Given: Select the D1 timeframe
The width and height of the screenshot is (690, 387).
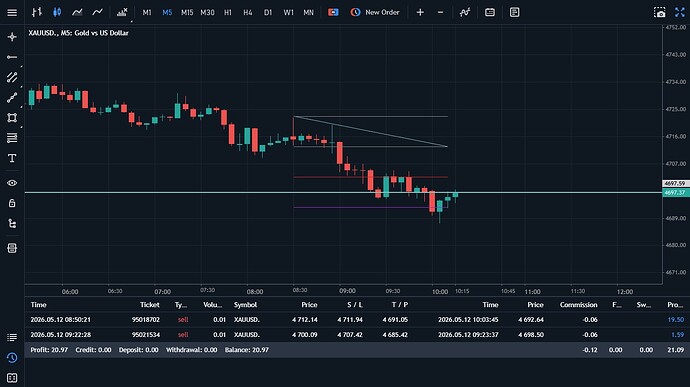Looking at the screenshot, I should click(268, 12).
